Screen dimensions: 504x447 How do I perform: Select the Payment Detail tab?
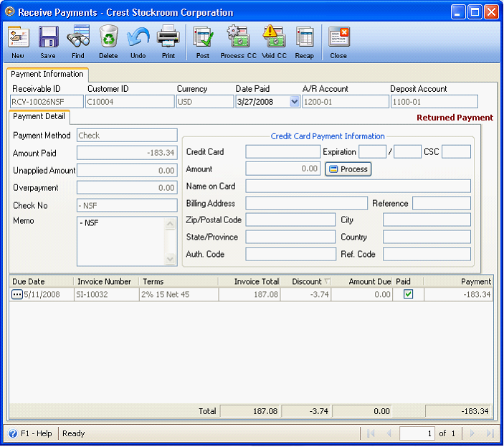[39, 116]
